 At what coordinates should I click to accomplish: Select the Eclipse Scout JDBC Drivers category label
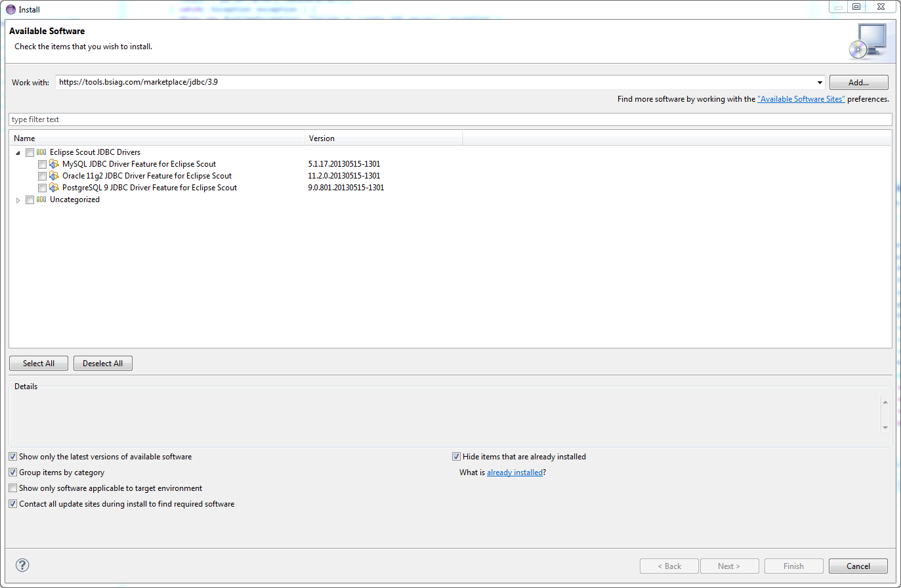[x=95, y=152]
